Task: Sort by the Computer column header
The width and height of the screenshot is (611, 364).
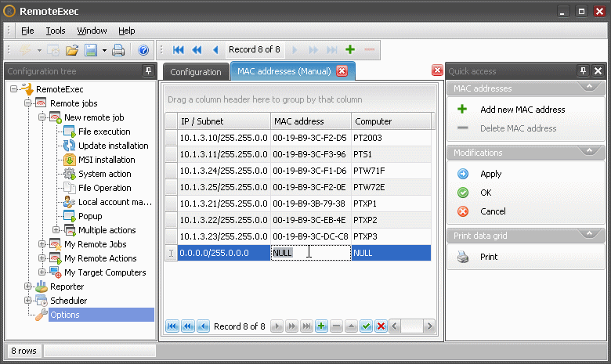Action: click(391, 121)
